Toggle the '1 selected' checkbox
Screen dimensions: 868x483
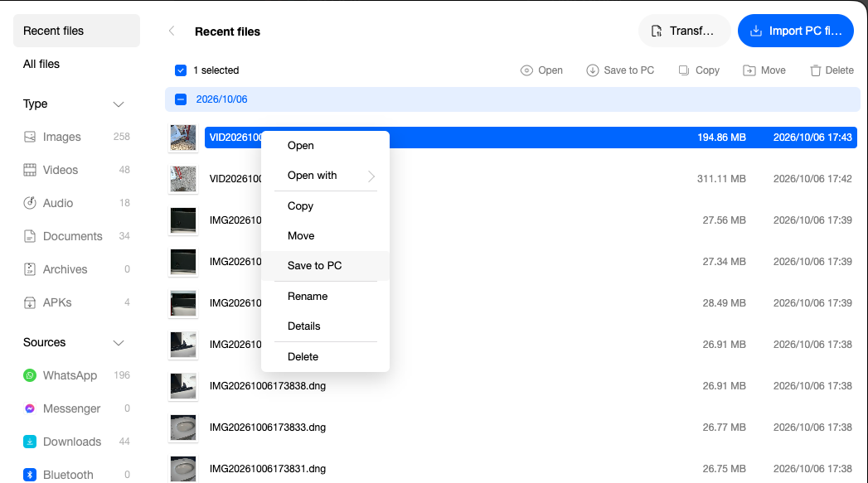181,70
